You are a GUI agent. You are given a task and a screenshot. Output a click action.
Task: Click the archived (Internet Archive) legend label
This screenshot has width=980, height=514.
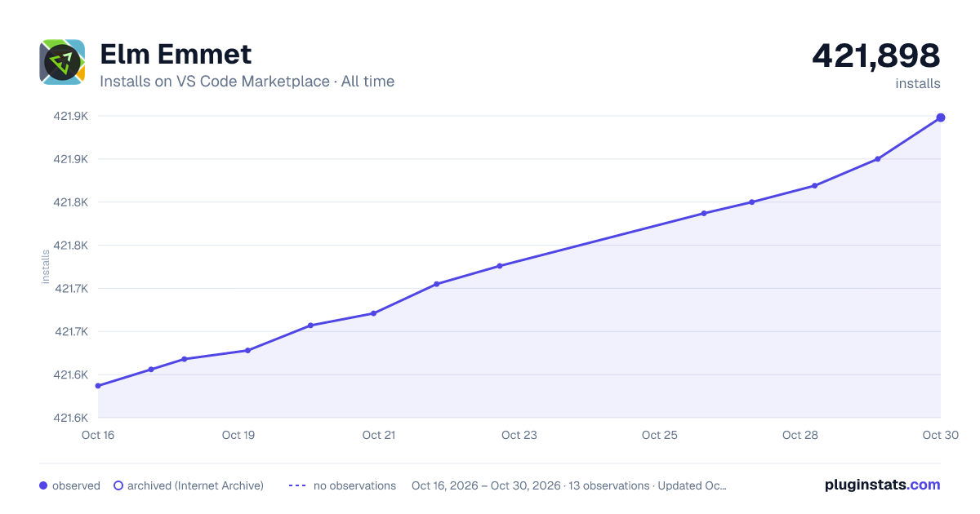click(x=195, y=485)
